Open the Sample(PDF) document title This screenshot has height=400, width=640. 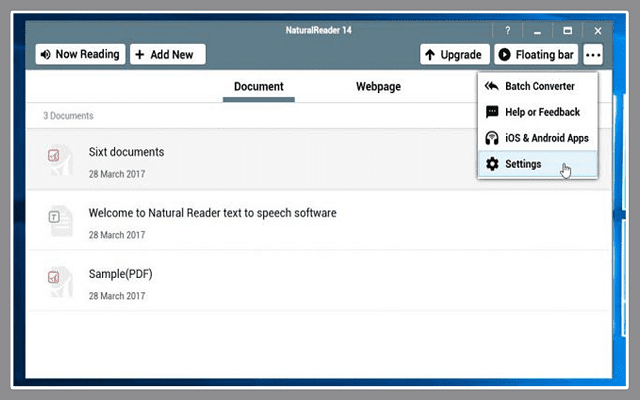[120, 274]
